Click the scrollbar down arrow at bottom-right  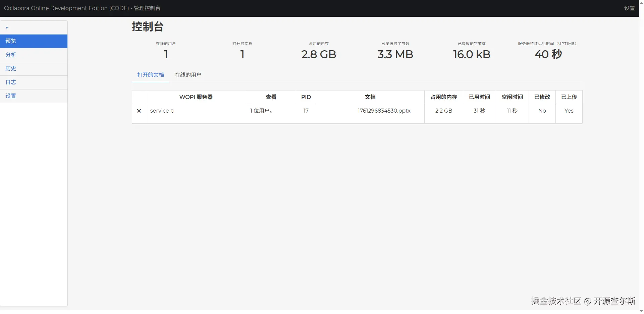(x=641, y=311)
